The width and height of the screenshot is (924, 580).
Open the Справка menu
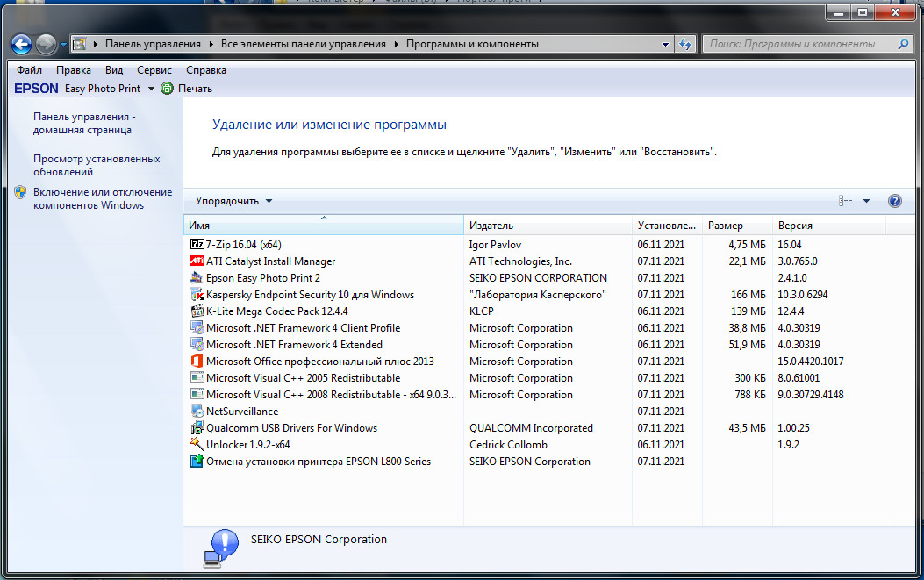click(205, 70)
